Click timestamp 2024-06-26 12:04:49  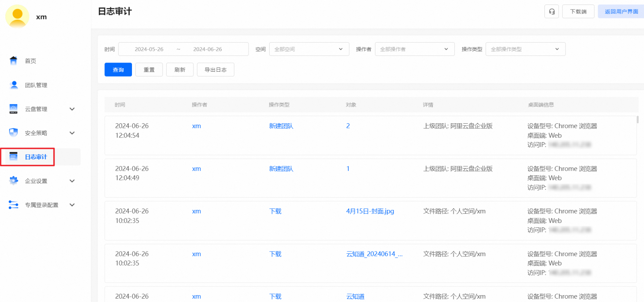[132, 173]
